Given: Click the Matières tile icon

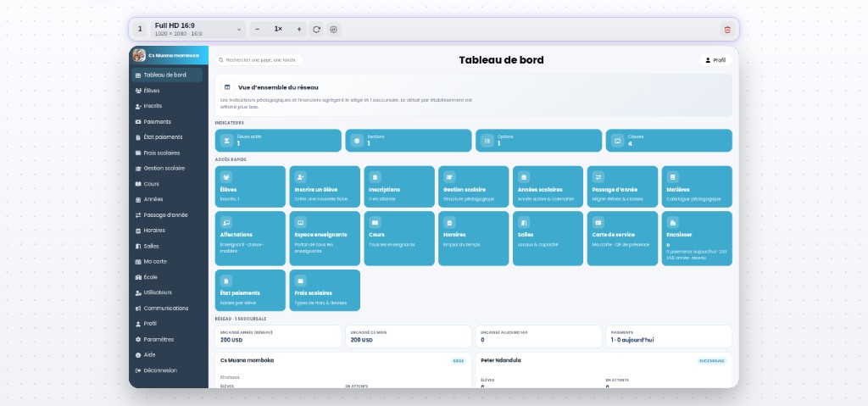Looking at the screenshot, I should coord(672,177).
